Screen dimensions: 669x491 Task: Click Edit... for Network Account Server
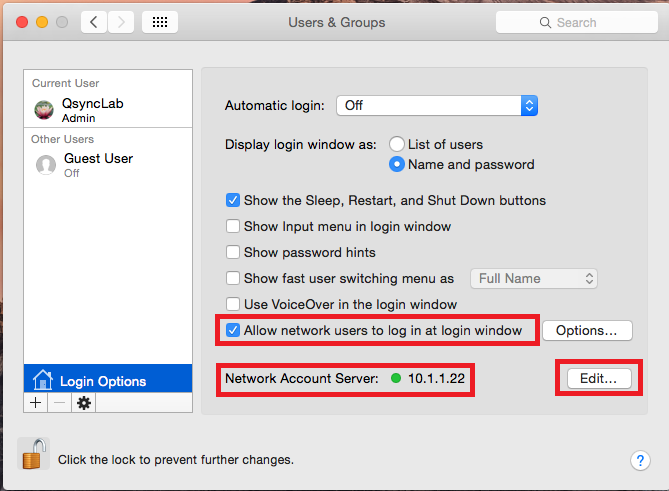599,378
